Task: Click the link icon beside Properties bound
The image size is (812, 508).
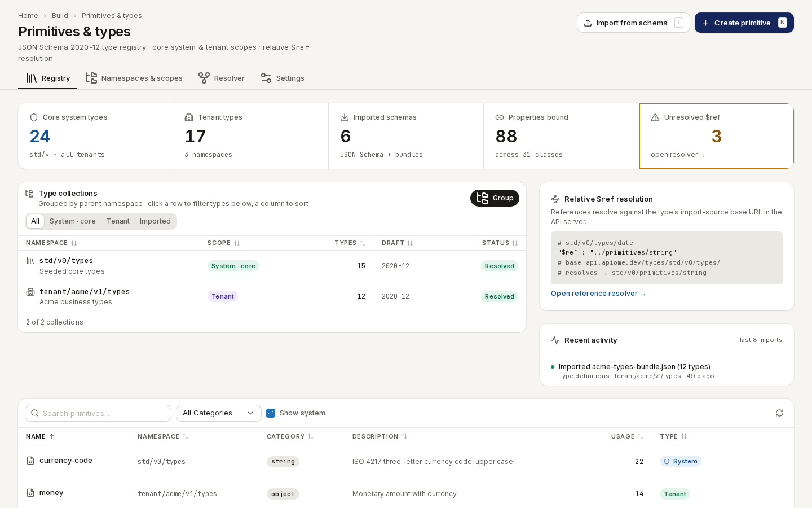Action: pyautogui.click(x=500, y=117)
